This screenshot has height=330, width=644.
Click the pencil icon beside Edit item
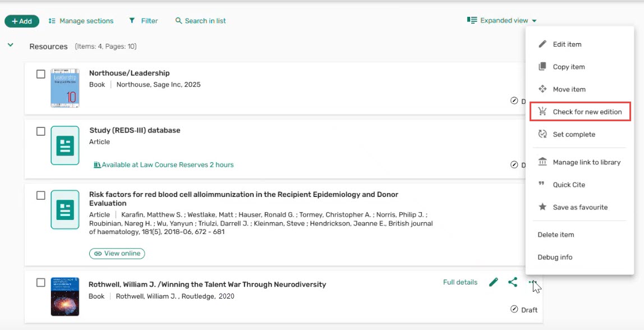tap(542, 44)
